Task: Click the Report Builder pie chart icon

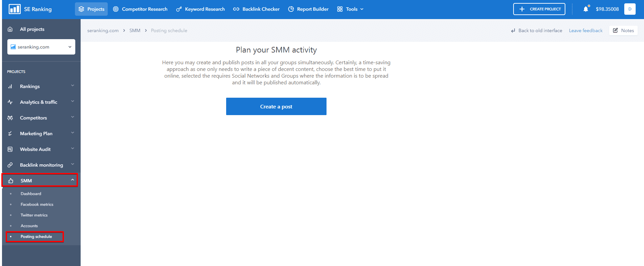Action: [x=291, y=9]
